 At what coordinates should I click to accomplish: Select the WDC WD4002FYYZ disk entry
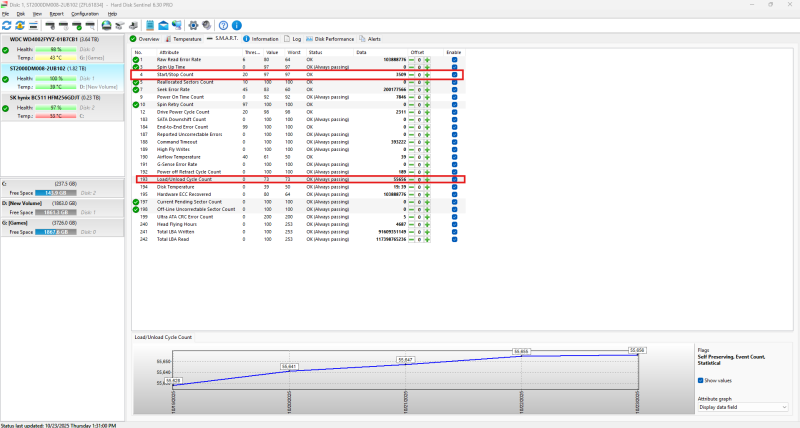tap(62, 49)
